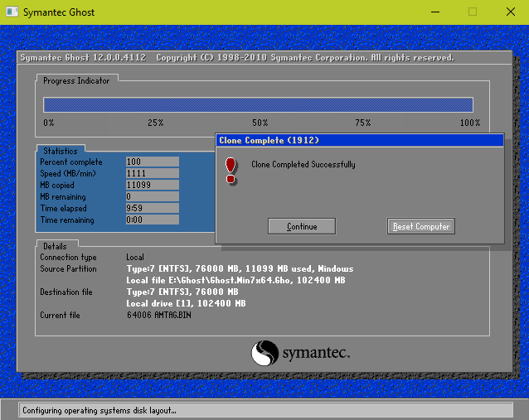Click the red exclamation mark icon
529x420 pixels.
pos(231,171)
